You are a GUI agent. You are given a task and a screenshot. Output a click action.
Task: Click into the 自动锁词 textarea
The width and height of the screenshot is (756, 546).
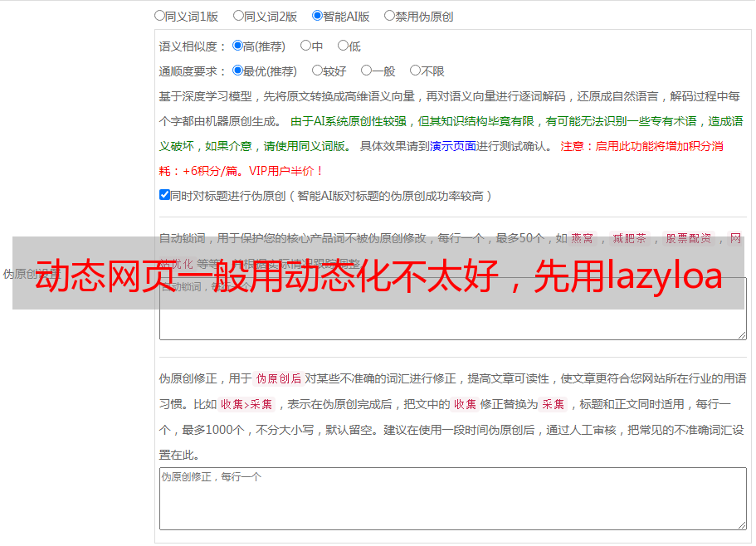pos(453,309)
